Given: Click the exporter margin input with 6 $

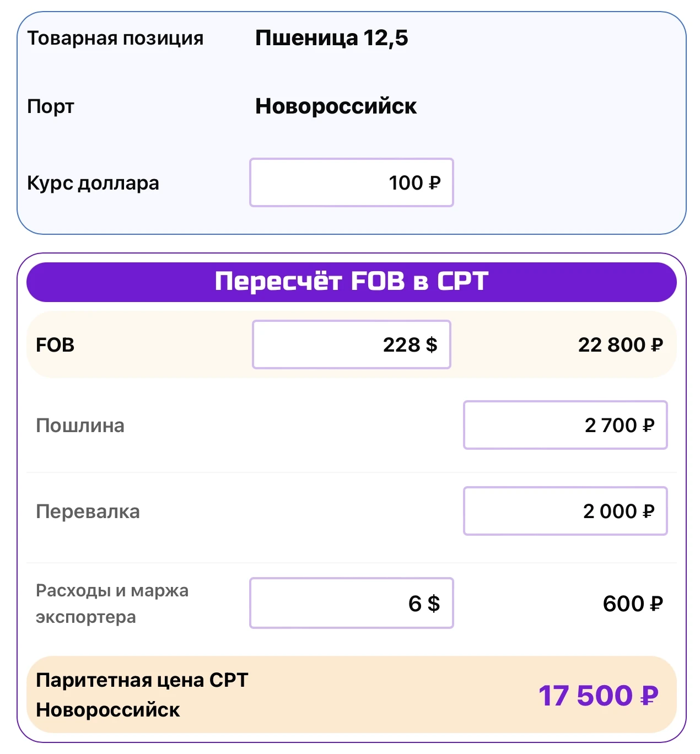Looking at the screenshot, I should tap(351, 603).
